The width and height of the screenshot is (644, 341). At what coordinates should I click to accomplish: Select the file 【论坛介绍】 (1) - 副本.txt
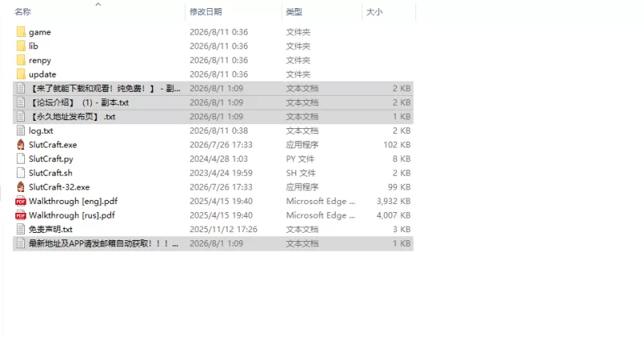pos(79,102)
